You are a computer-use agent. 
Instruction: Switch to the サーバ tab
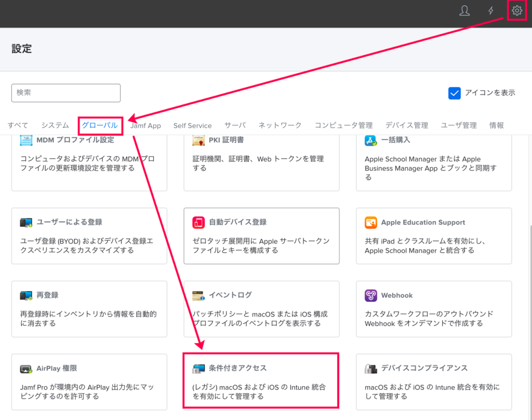(235, 126)
